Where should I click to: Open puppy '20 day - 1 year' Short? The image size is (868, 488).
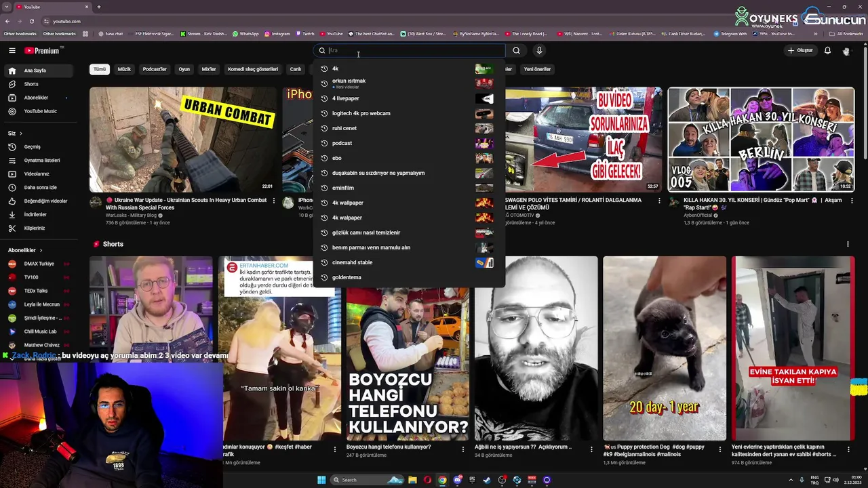[x=665, y=348]
